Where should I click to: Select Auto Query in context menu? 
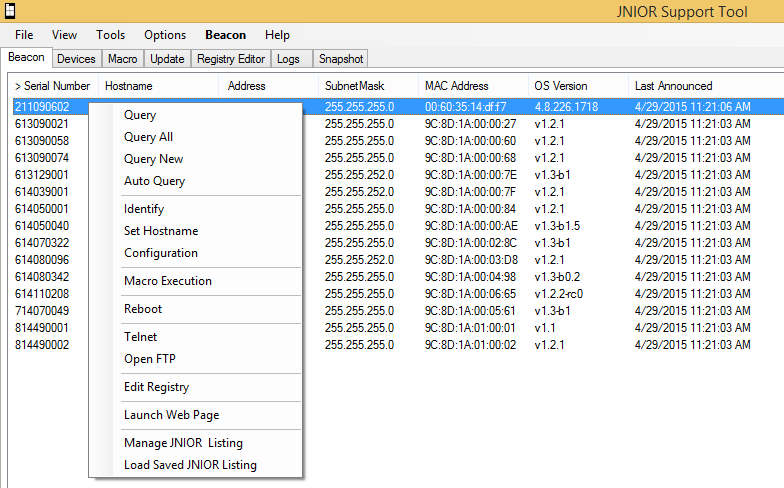[x=196, y=181]
